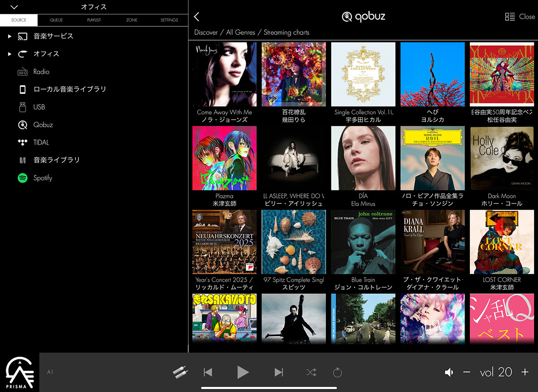
Task: Open the LOST CORNER album cover
Action: 502,242
